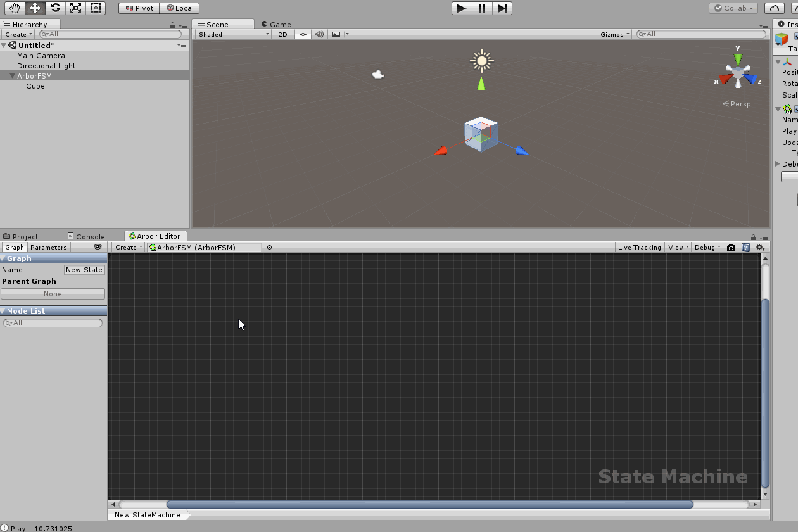Collapse the Node List section
798x532 pixels.
click(x=3, y=311)
